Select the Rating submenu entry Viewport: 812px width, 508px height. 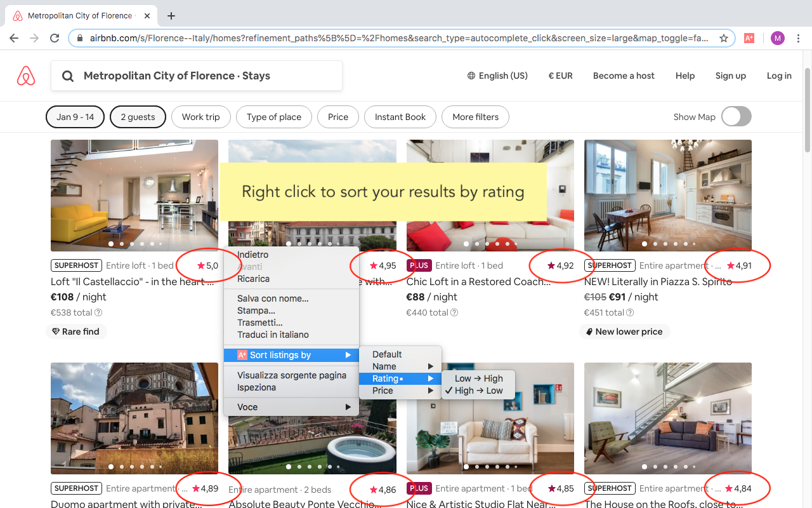[x=400, y=378]
